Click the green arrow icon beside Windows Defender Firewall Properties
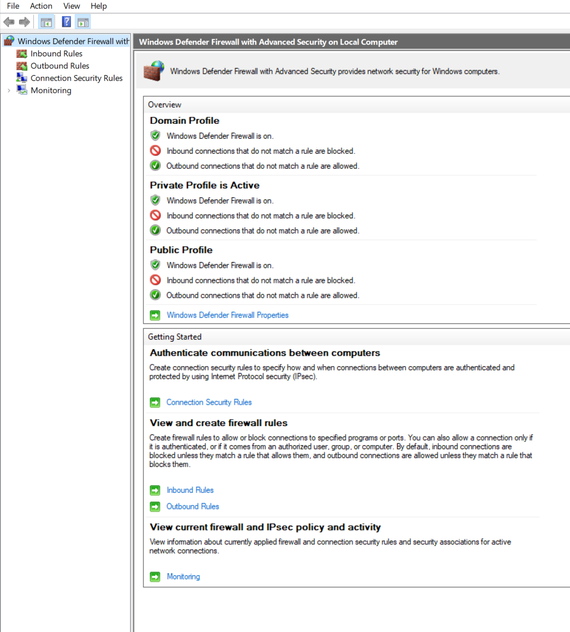 point(155,315)
